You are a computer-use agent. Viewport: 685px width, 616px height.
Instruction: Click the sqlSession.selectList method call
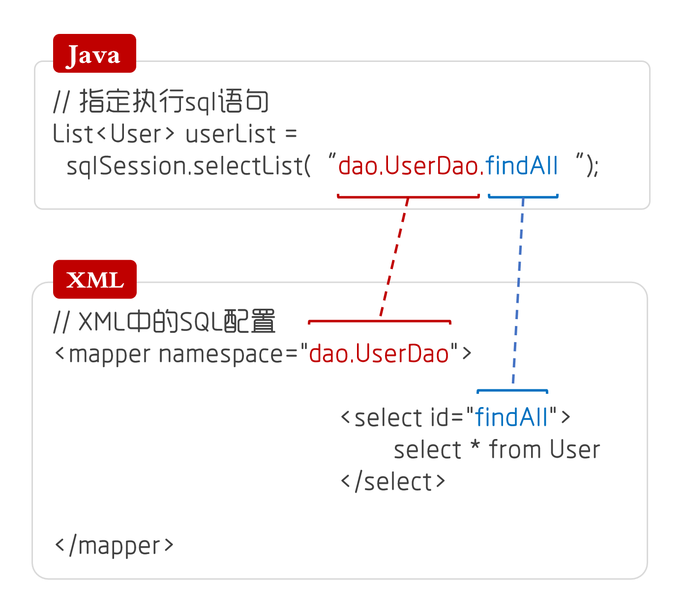pyautogui.click(x=192, y=167)
